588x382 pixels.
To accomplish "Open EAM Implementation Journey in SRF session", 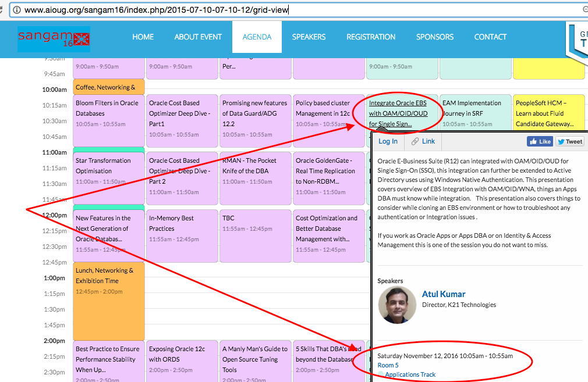I will pos(475,112).
